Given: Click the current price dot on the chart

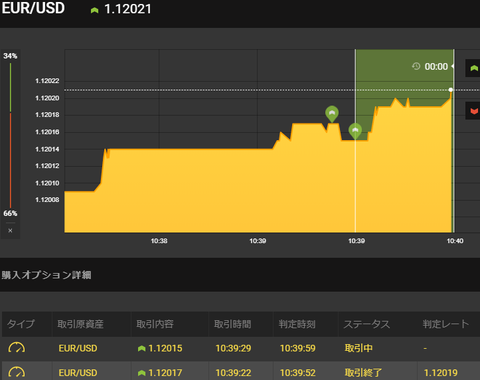Looking at the screenshot, I should click(x=451, y=90).
